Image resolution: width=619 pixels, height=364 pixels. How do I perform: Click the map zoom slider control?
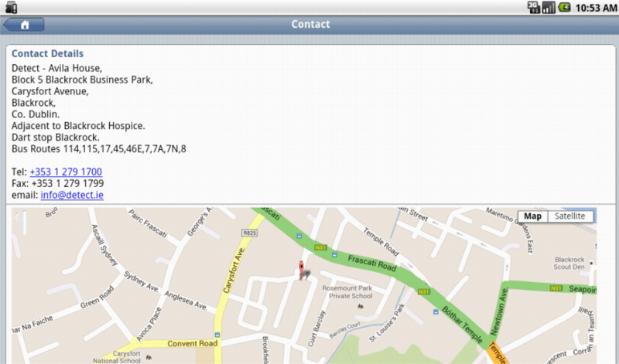click(25, 223)
